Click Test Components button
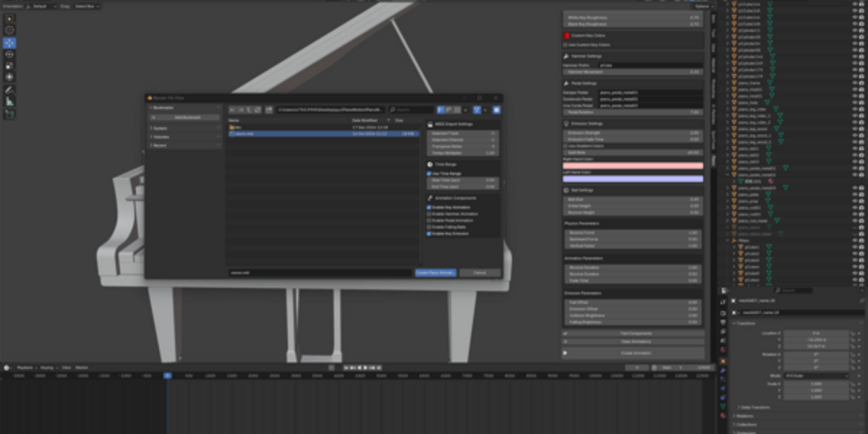The image size is (868, 434). click(633, 333)
